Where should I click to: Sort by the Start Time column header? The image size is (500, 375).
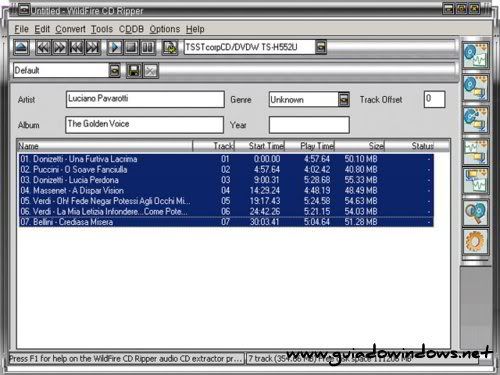[259, 146]
